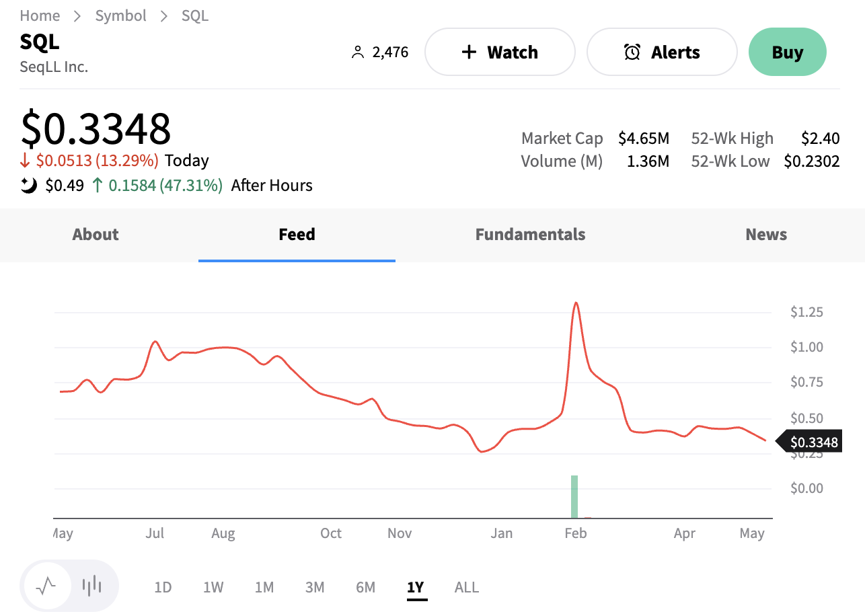The height and width of the screenshot is (616, 865).
Task: Go to Home breadcrumb link
Action: (40, 15)
